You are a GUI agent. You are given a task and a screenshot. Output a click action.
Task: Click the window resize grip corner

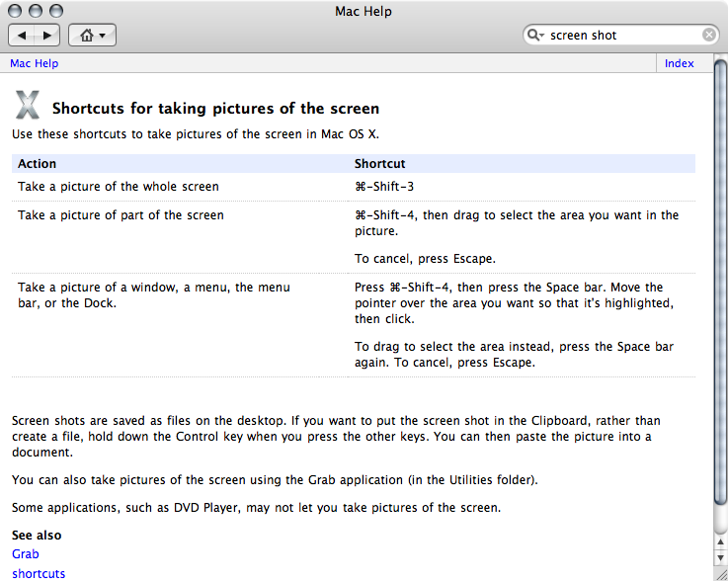(x=720, y=573)
